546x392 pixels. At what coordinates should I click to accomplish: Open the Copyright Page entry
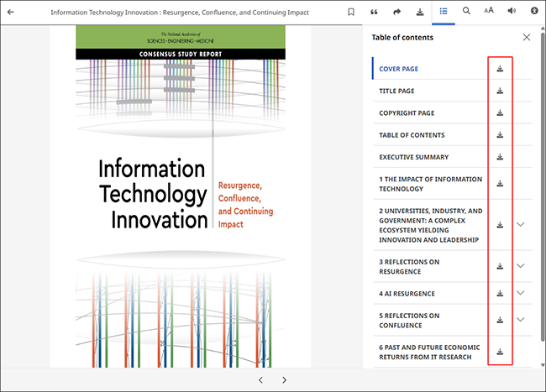click(x=407, y=113)
